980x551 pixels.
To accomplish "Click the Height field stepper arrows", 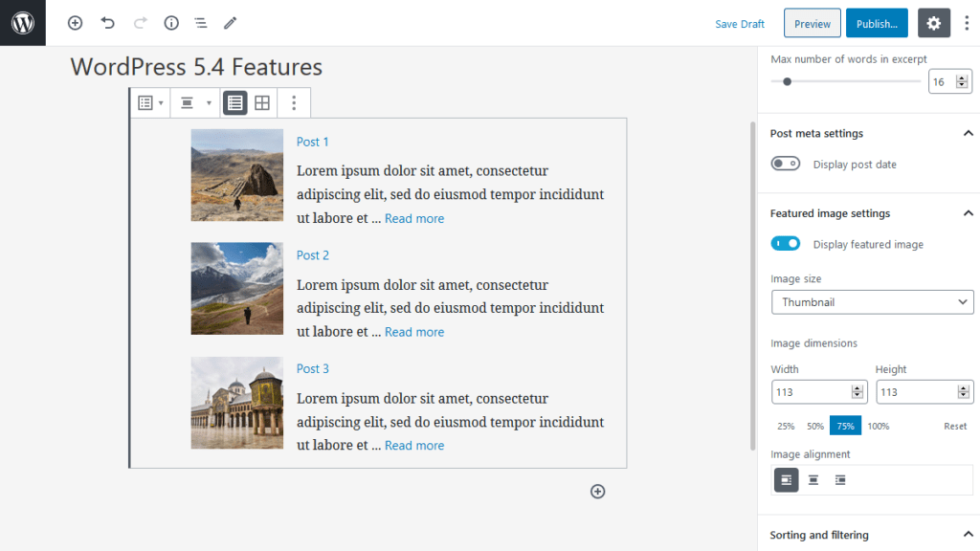I will coord(963,392).
